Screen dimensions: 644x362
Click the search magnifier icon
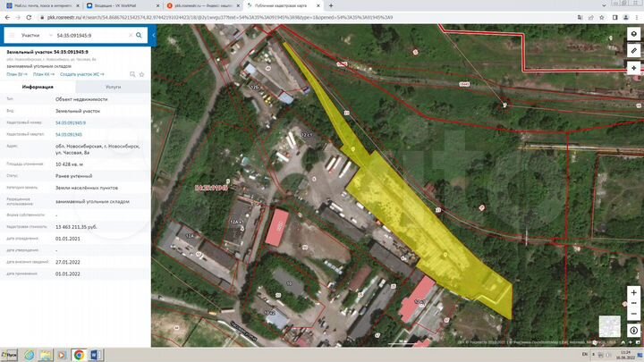pyautogui.click(x=139, y=36)
